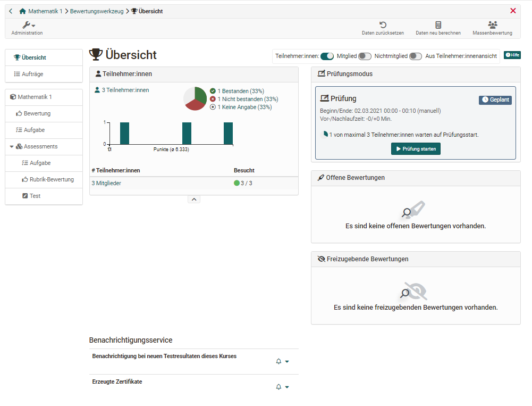Enable the Nichtmitglied toggle
Image resolution: width=532 pixels, height=406 pixels.
tap(416, 56)
